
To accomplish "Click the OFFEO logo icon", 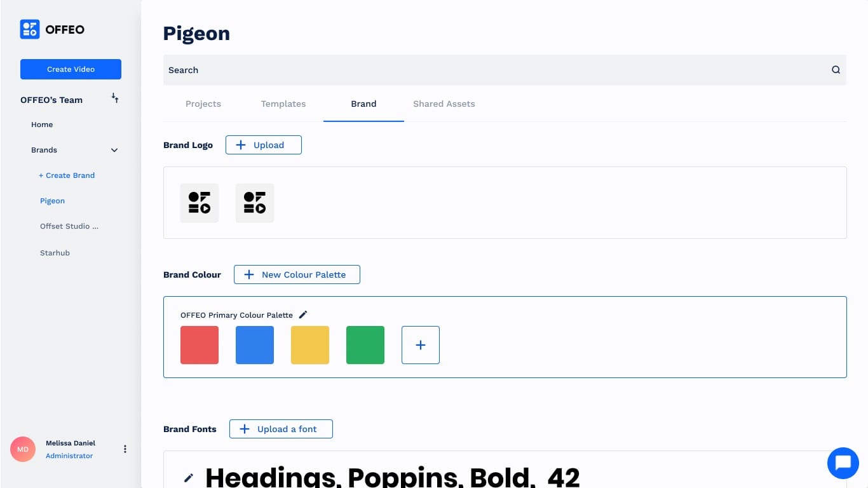I will pyautogui.click(x=30, y=29).
